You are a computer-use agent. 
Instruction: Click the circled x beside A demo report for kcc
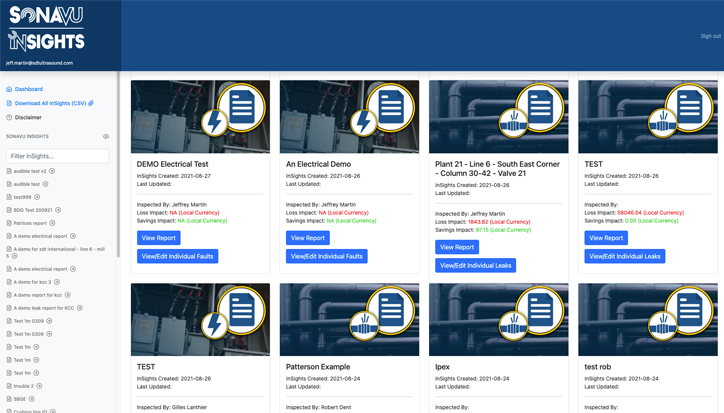(x=67, y=295)
